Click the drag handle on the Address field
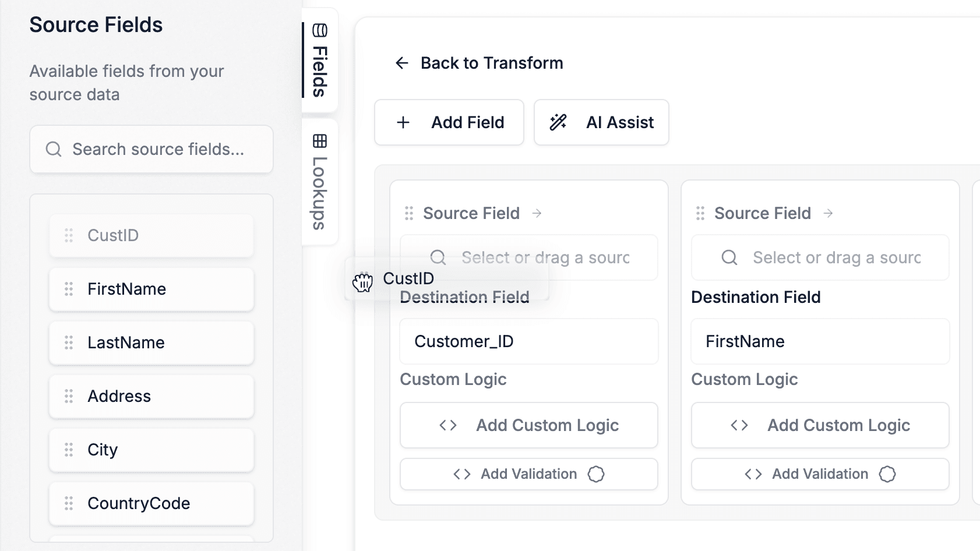The width and height of the screenshot is (980, 551). [x=68, y=396]
